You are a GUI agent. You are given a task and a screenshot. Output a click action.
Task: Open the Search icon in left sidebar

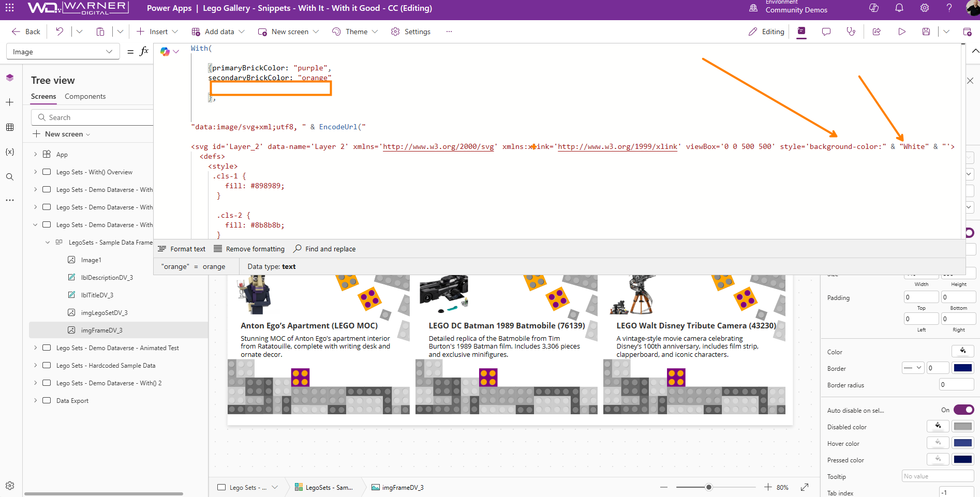point(10,177)
